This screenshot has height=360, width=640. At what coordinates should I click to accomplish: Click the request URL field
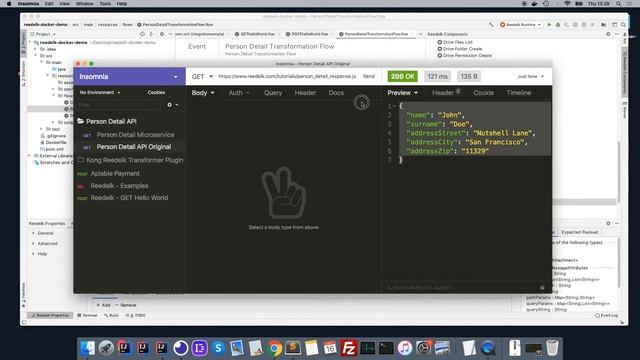tap(287, 77)
